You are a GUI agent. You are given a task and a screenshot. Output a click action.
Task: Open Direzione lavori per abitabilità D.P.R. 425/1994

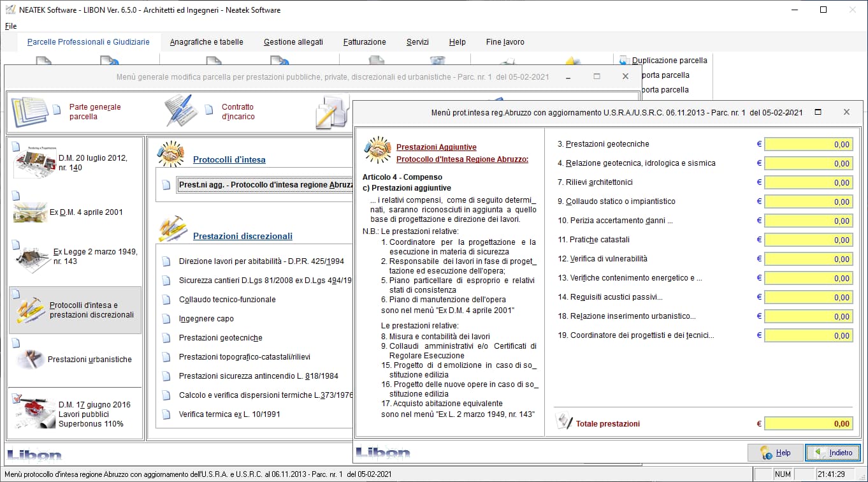coord(261,261)
